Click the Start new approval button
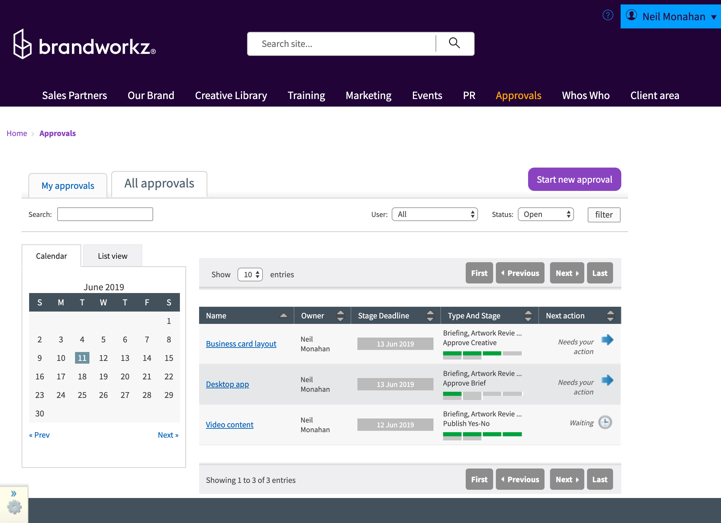The image size is (721, 523). (x=574, y=179)
